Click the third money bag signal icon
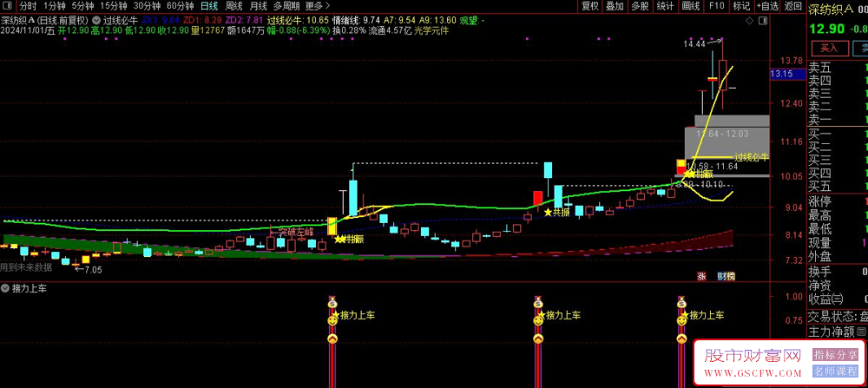 coord(681,303)
